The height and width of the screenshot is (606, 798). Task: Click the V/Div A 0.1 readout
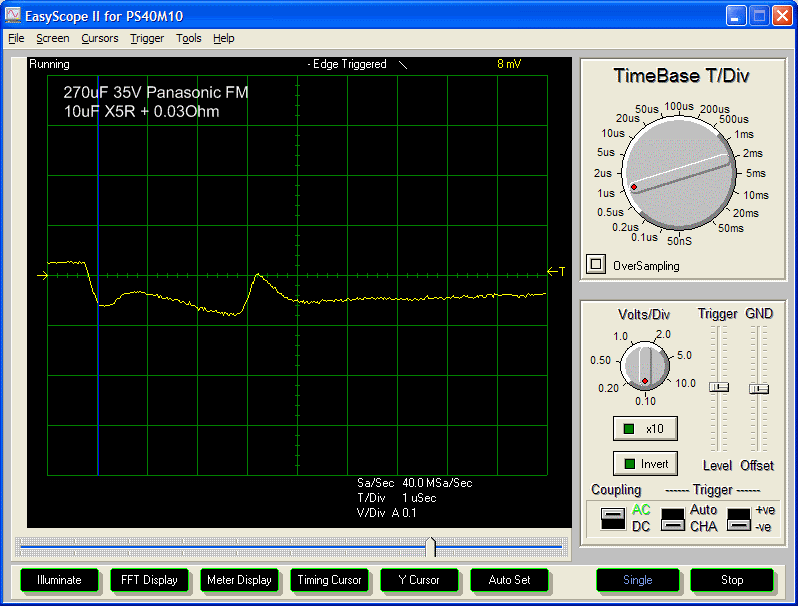click(x=386, y=513)
